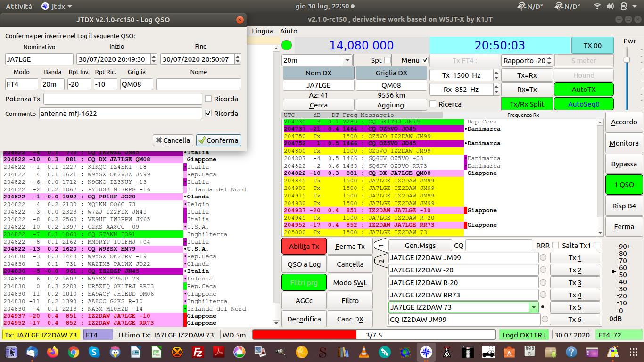Toggle the Salta Tx1 checkbox
Viewport: 644px width, 362px height.
point(597,246)
